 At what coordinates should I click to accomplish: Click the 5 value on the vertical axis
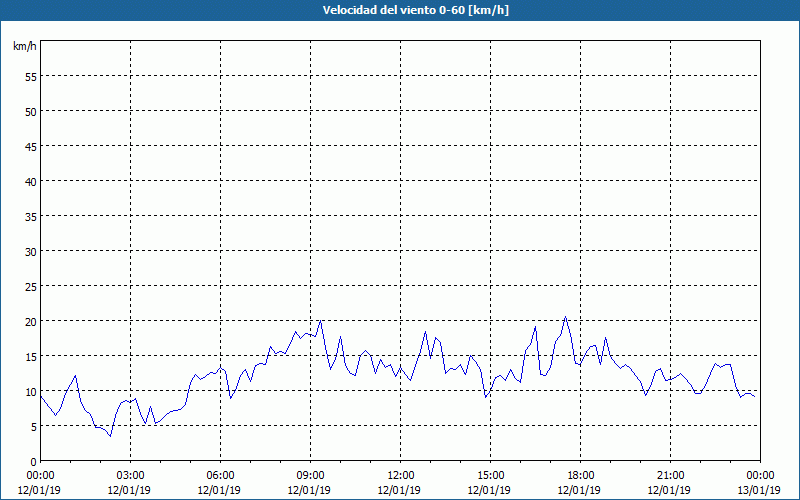pos(34,427)
